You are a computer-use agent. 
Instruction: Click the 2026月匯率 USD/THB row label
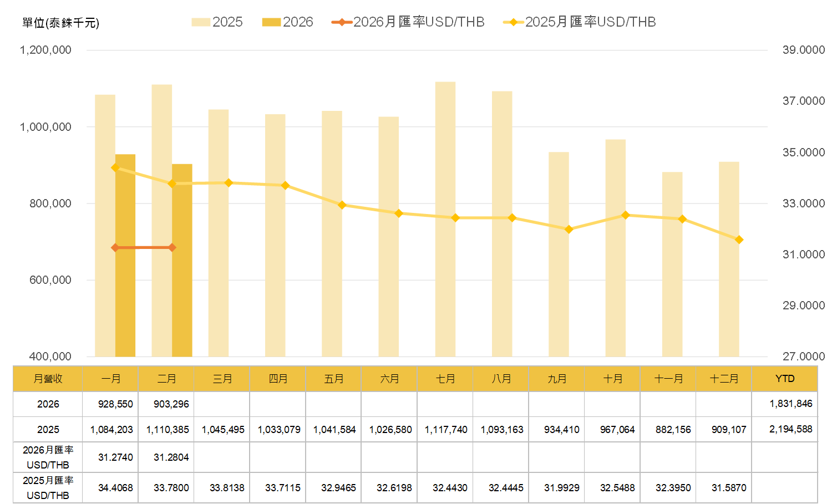click(x=48, y=457)
